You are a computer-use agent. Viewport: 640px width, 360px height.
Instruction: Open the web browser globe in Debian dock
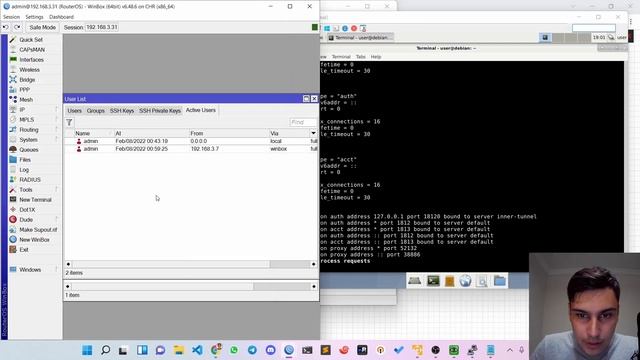(x=465, y=281)
